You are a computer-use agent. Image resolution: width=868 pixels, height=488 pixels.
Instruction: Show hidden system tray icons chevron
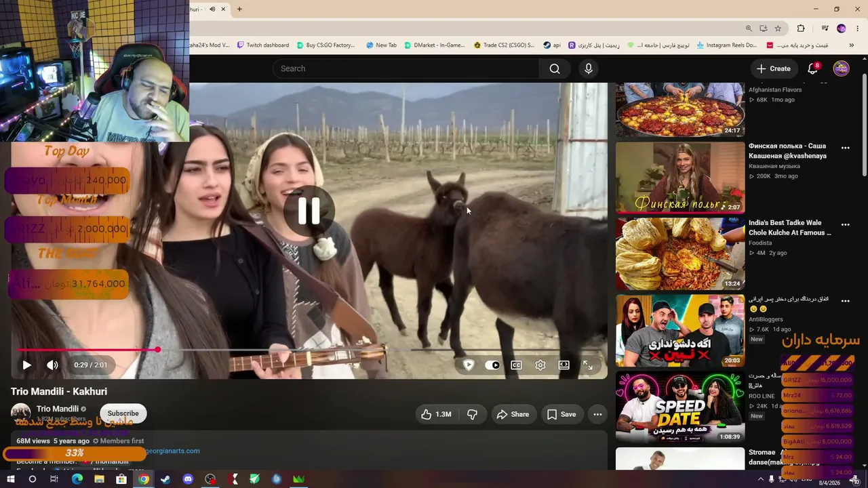coord(760,479)
